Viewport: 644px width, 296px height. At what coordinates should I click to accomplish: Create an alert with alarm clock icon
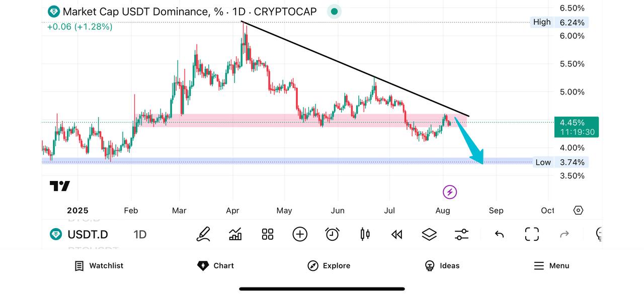[x=332, y=234]
